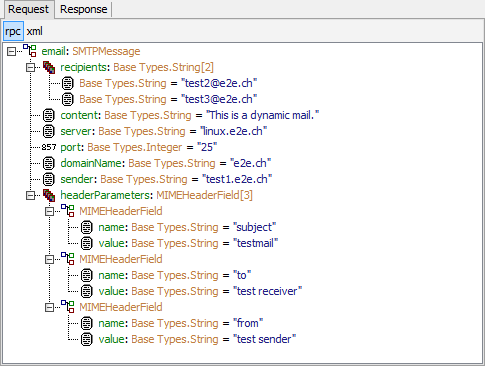
Task: Click string icon beside test2@e2e.ch
Action: click(68, 83)
